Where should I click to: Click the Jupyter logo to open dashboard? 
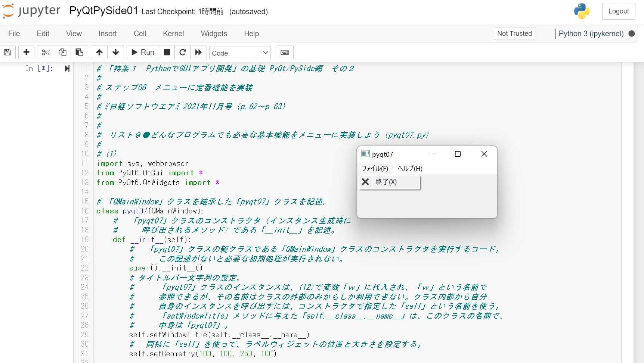tap(31, 11)
